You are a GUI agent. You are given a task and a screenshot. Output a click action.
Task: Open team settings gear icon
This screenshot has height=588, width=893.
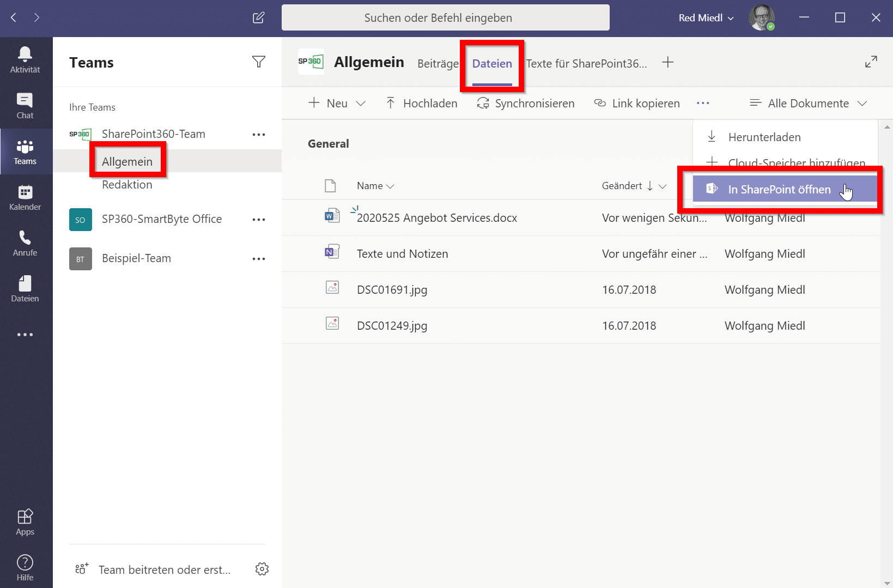(262, 569)
